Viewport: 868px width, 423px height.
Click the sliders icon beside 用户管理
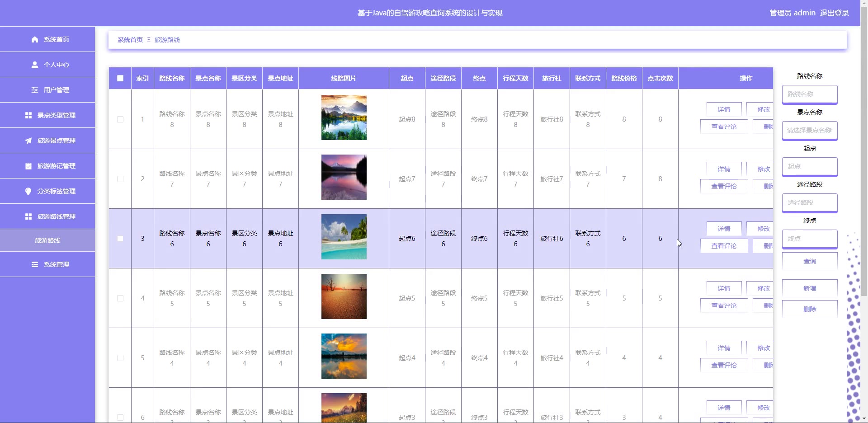coord(35,90)
